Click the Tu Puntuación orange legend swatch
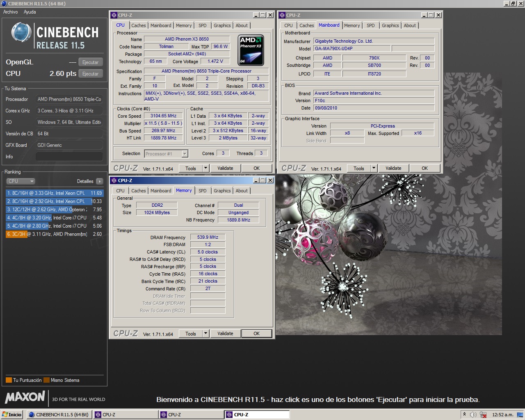 9,380
